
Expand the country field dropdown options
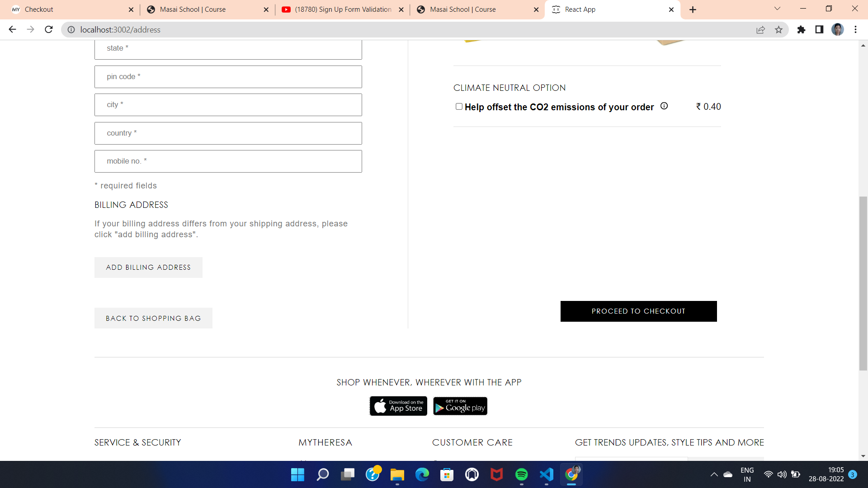(x=228, y=133)
